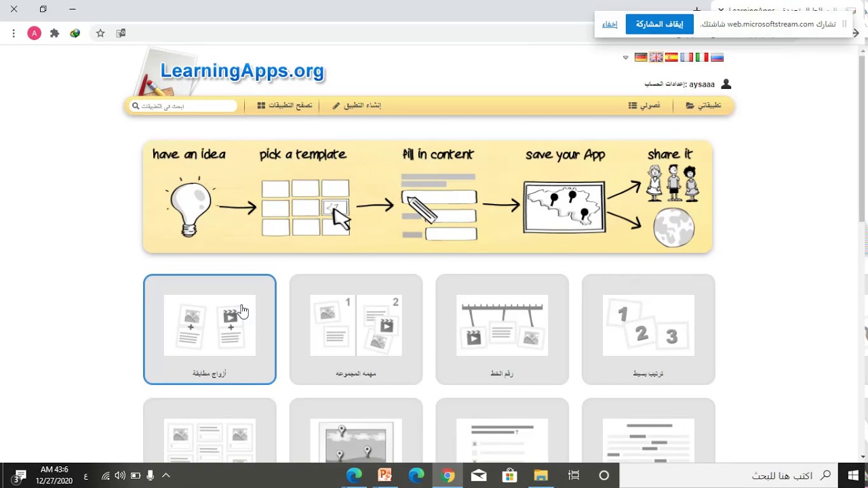The image size is (868, 488).
Task: Switch site language to French flag
Action: pos(687,58)
